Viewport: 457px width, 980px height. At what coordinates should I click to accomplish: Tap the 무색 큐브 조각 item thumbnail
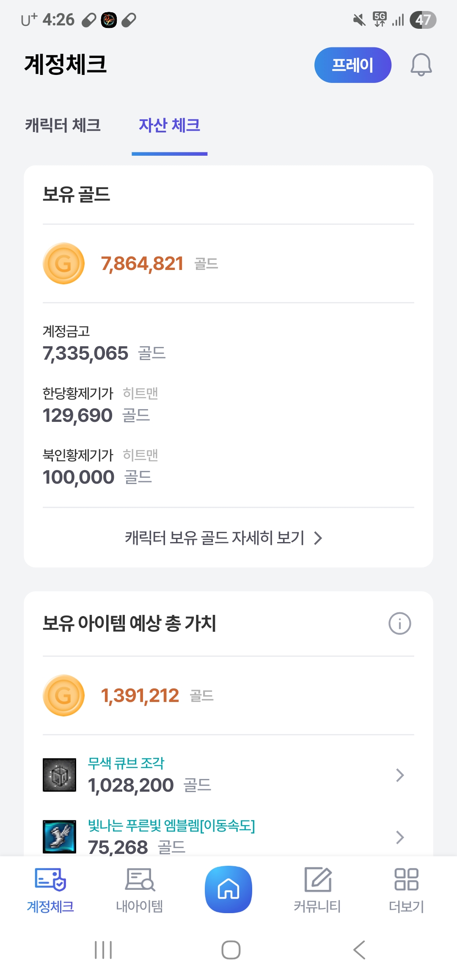60,775
